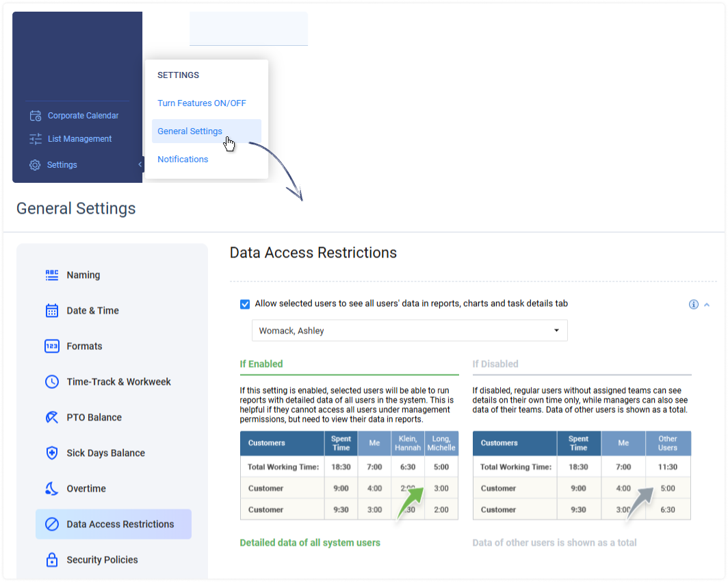728x582 pixels.
Task: Click the Security Policies lock icon
Action: [x=52, y=559]
